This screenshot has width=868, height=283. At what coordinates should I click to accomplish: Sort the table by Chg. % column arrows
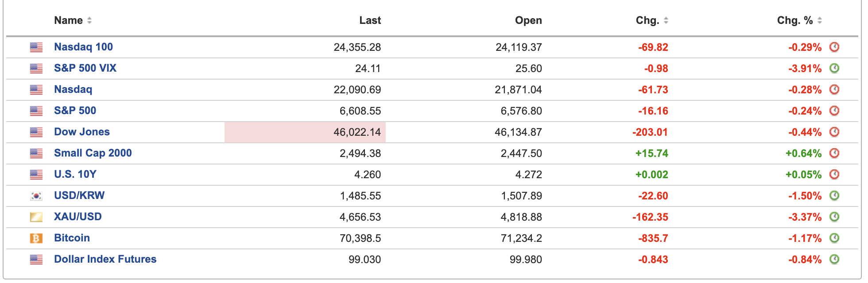820,20
